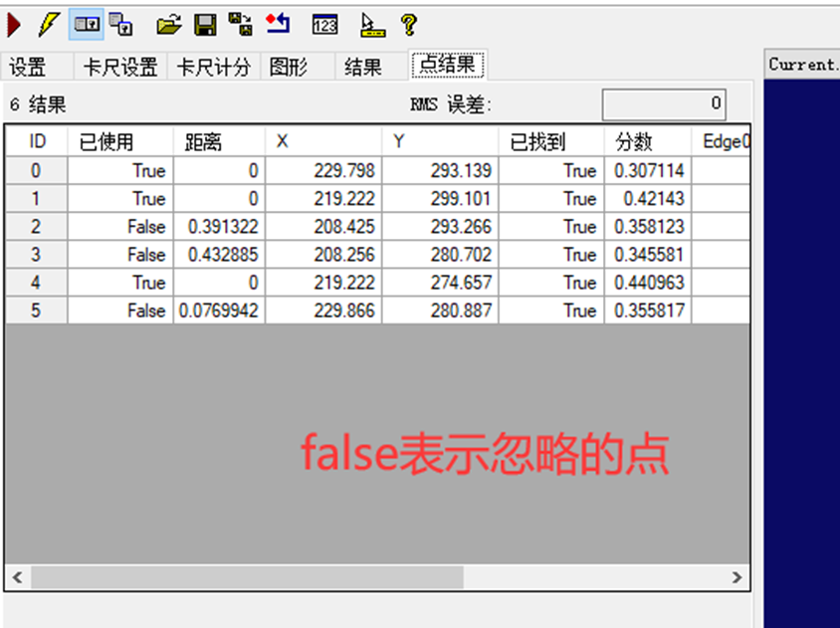Click the ID column header
This screenshot has height=628, width=840.
[37, 141]
